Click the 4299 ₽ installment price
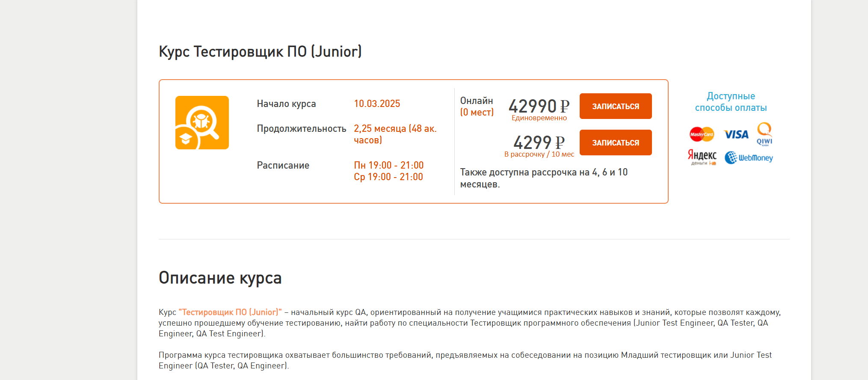 539,142
